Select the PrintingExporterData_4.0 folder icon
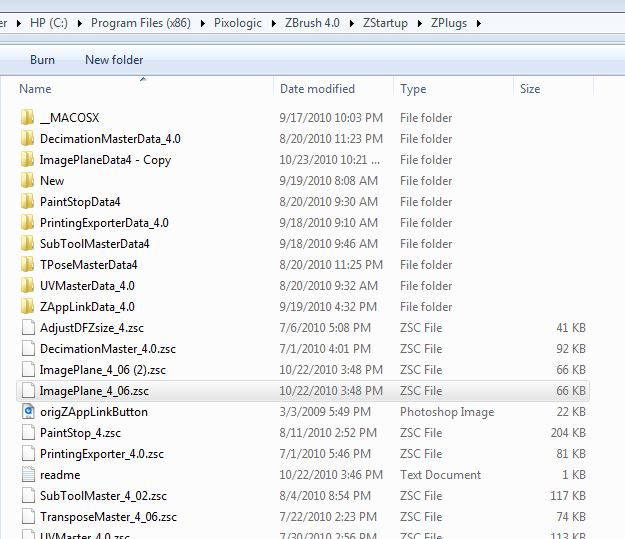Viewport: 625px width, 539px height. (27, 223)
